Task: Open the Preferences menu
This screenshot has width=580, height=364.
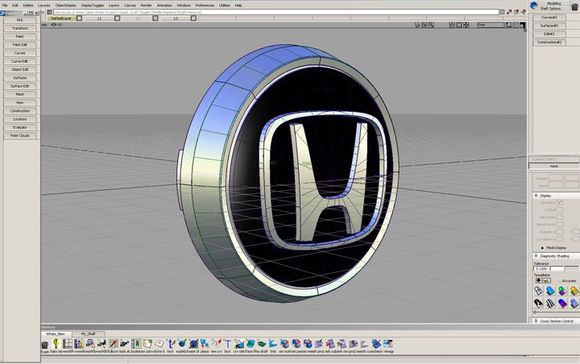Action: [205, 6]
